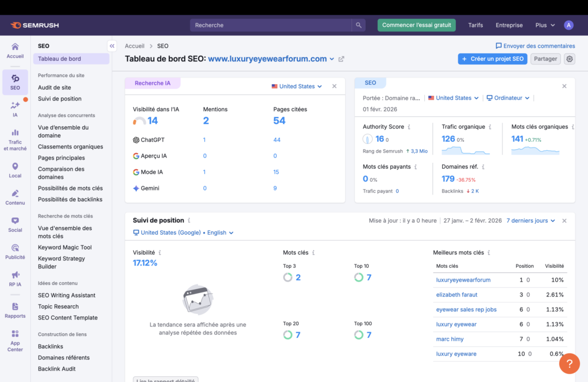This screenshot has width=588, height=382.
Task: Open the Contenu section icon
Action: pos(15,195)
